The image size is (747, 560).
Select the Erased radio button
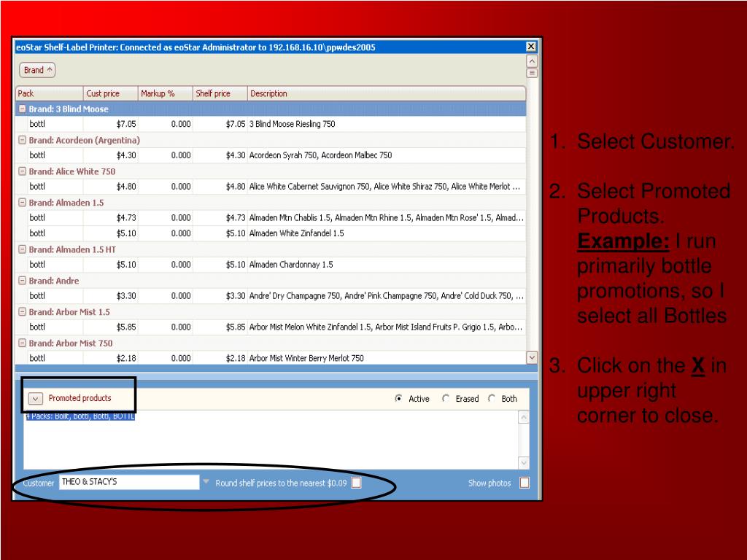click(x=446, y=399)
